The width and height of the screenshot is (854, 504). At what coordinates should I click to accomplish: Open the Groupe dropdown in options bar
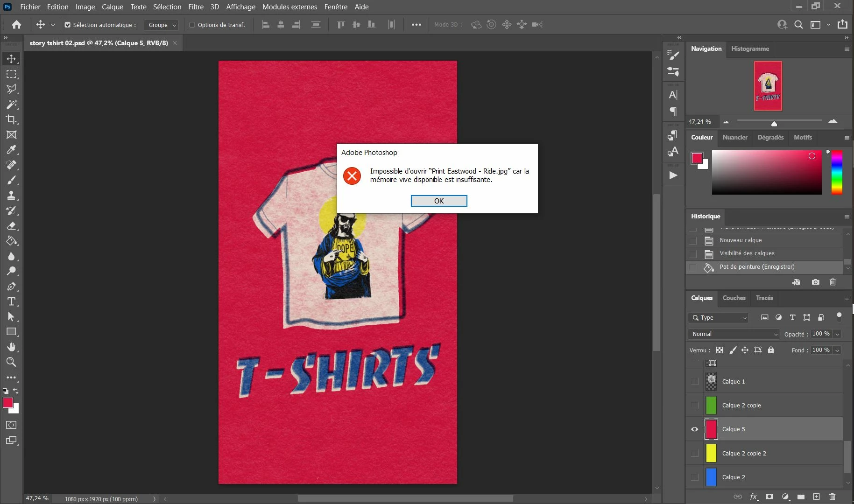(x=162, y=25)
